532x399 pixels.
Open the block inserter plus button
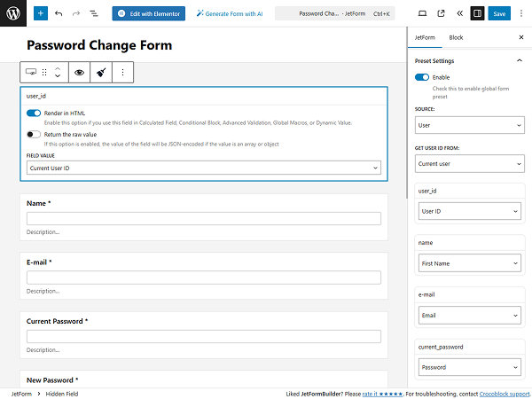(x=41, y=13)
